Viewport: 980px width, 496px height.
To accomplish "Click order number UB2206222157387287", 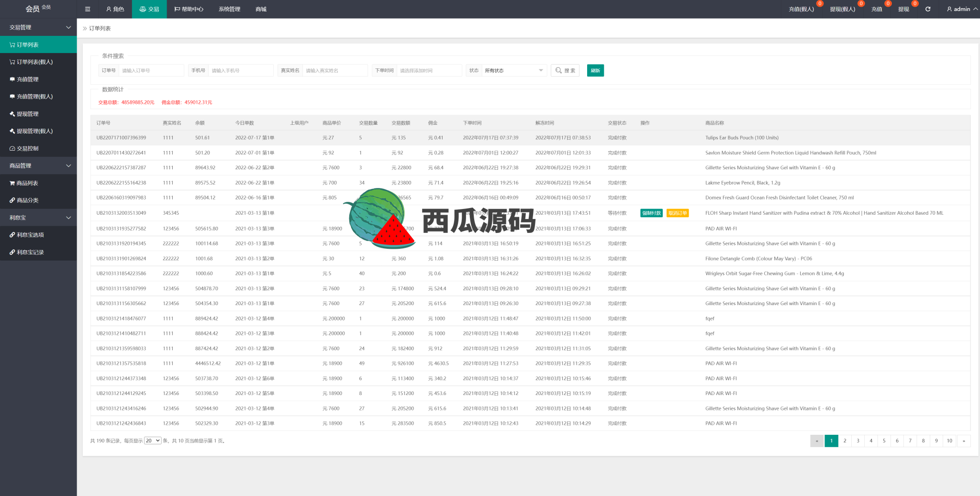I will 121,168.
